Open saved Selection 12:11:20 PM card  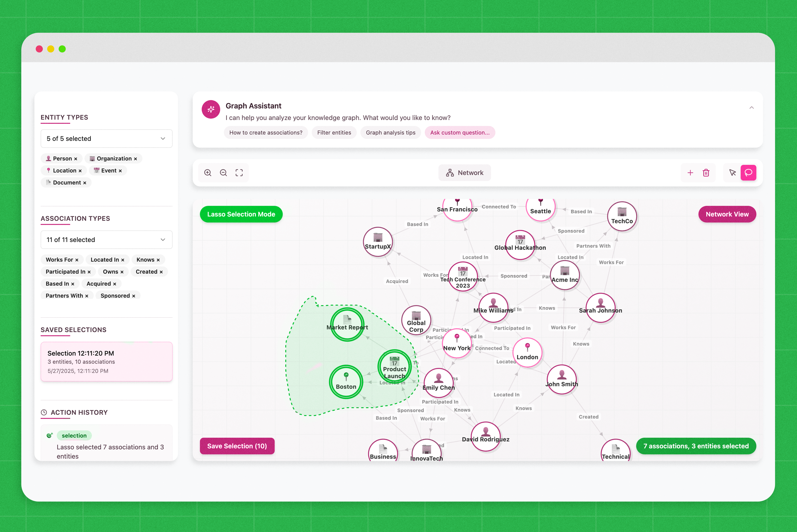tap(106, 362)
